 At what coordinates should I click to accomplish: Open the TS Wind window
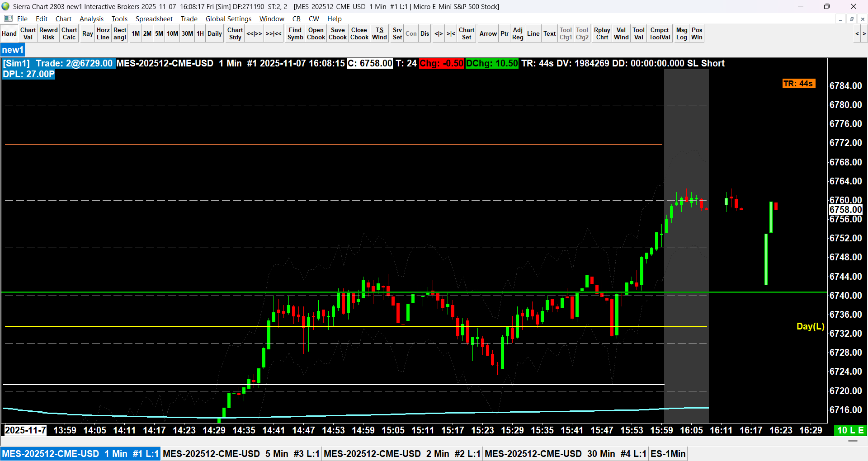pos(379,33)
